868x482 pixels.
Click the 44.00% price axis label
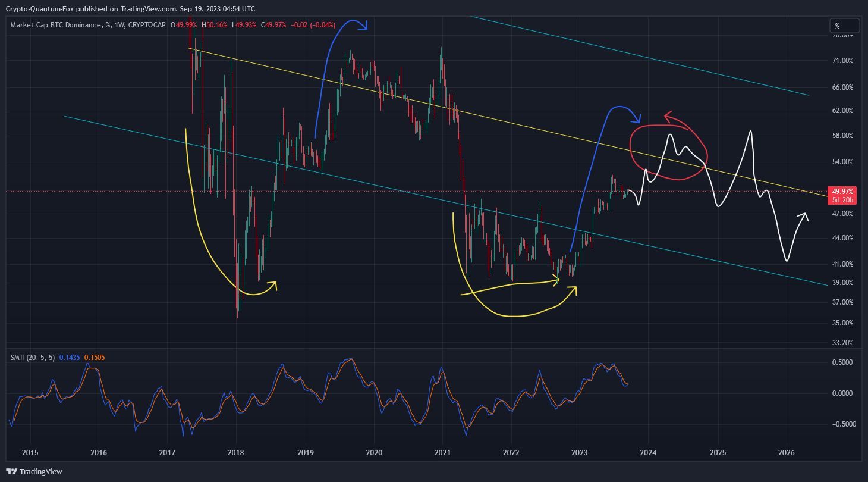click(x=843, y=238)
